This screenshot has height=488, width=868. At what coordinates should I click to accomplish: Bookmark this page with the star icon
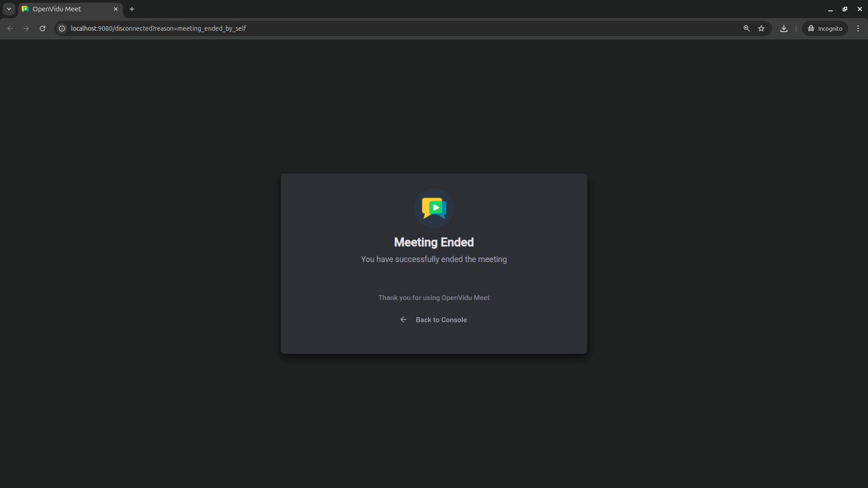tap(761, 28)
